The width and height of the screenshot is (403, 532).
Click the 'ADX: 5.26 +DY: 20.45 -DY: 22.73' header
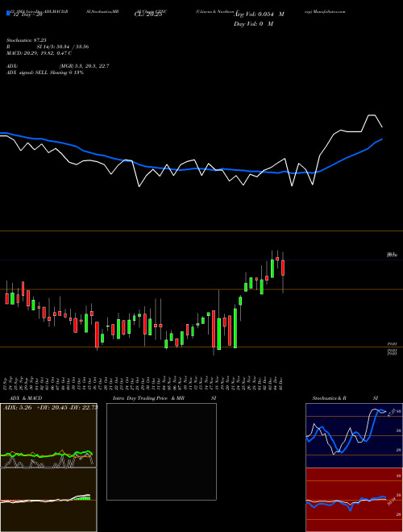point(50,408)
